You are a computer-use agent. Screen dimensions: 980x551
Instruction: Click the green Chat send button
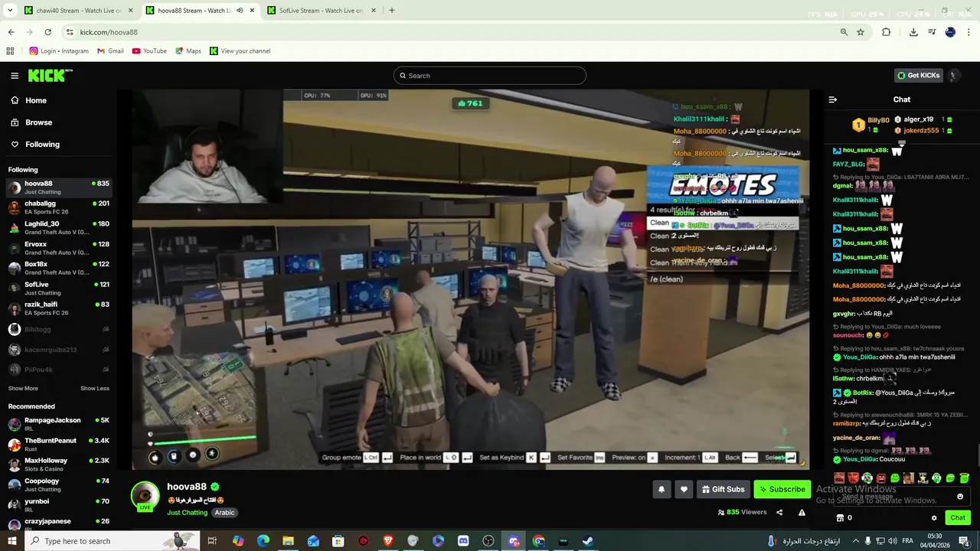(x=958, y=518)
